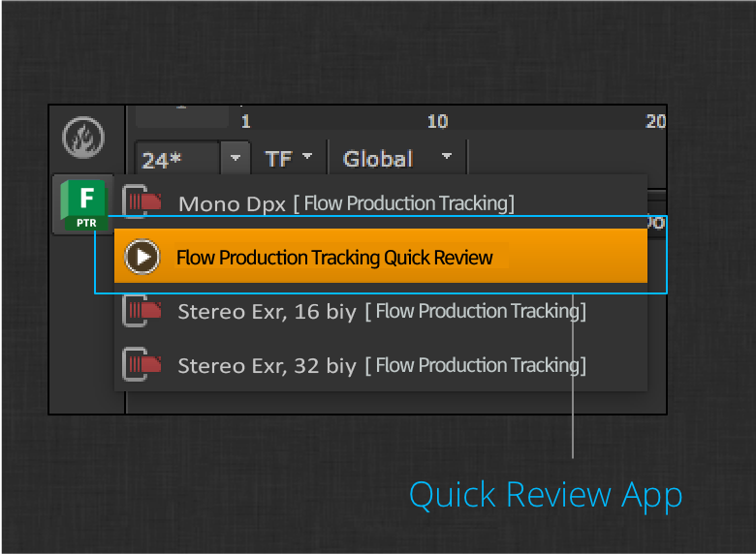Click the 24* frame rate field

tap(178, 159)
